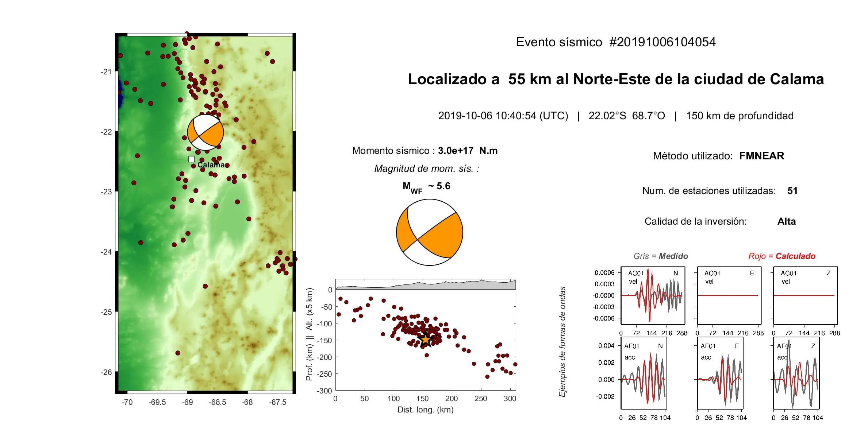This screenshot has height=442, width=868.
Task: Click the 'Dist. long. (km)' axis label
Action: (426, 410)
